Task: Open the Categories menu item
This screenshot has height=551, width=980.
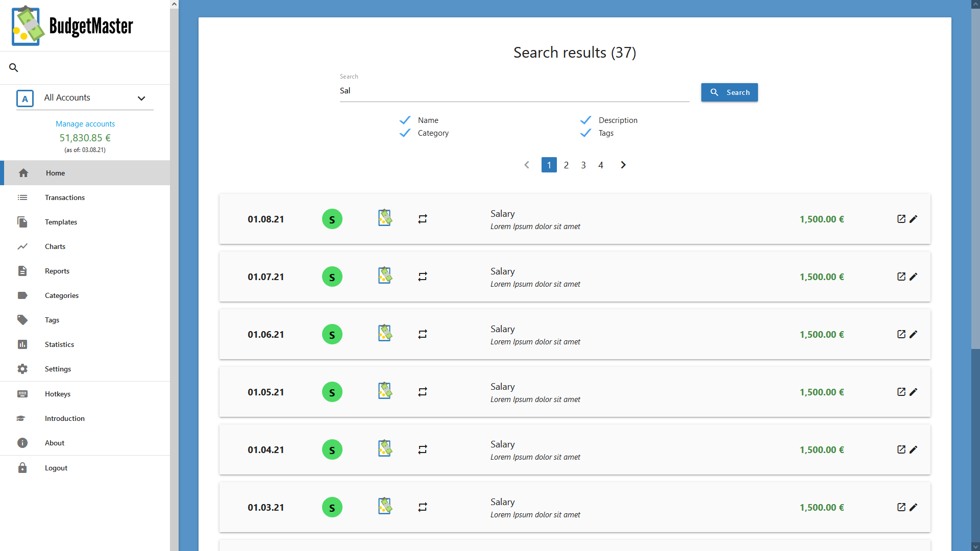Action: click(85, 295)
